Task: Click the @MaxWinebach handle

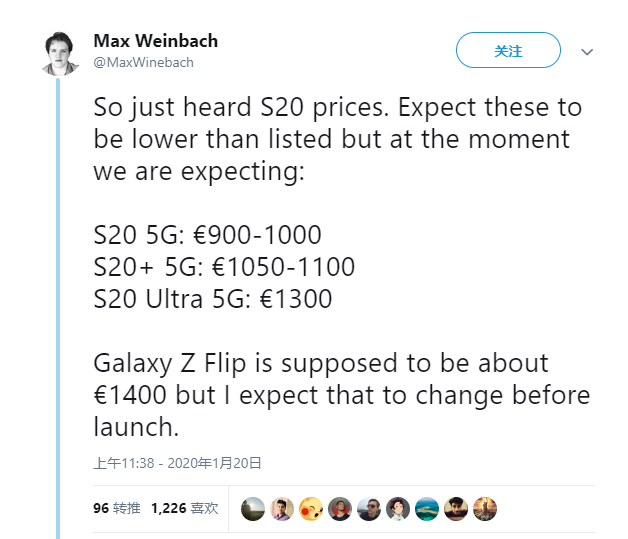Action: coord(143,62)
